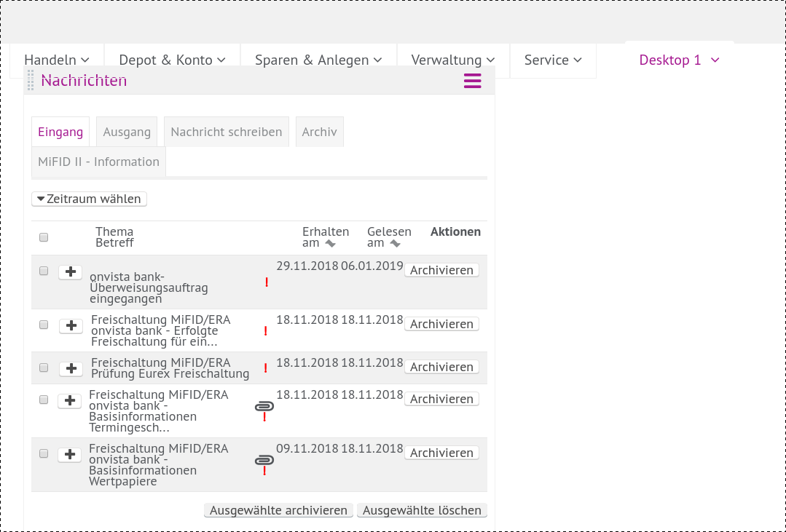Open 'onvista bank- Überweisungsauftrag eingegangen' subject text
Viewport: 786px width, 532px height.
(149, 287)
